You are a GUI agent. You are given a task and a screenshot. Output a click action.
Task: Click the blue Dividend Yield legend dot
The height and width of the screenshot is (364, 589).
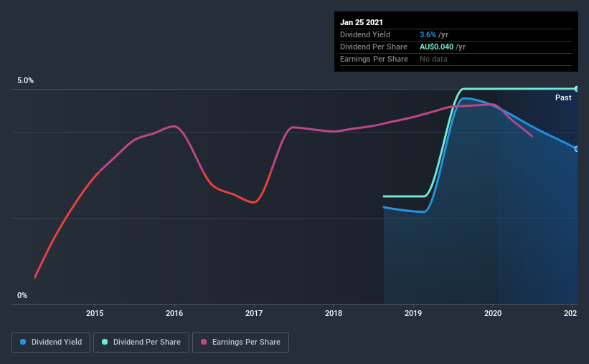[x=23, y=342]
